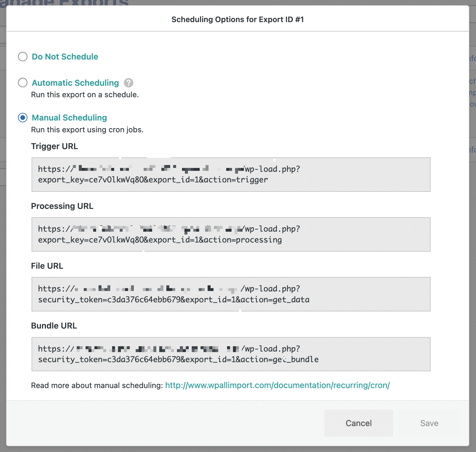Open the wpallimport.com cron documentation link
The height and width of the screenshot is (452, 476).
pyautogui.click(x=277, y=385)
